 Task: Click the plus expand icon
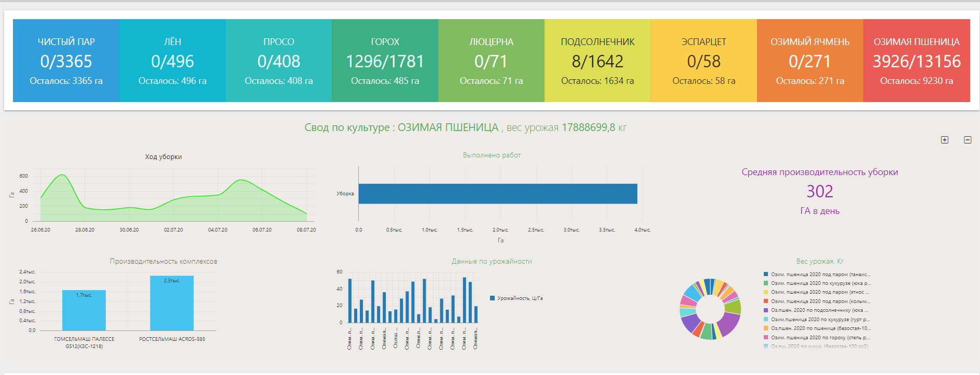click(945, 140)
